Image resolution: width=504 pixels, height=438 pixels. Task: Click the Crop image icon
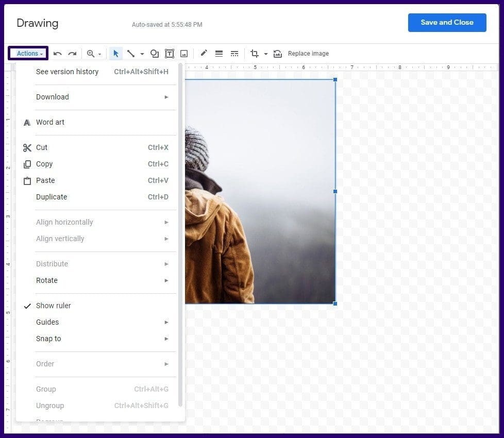[x=255, y=54]
